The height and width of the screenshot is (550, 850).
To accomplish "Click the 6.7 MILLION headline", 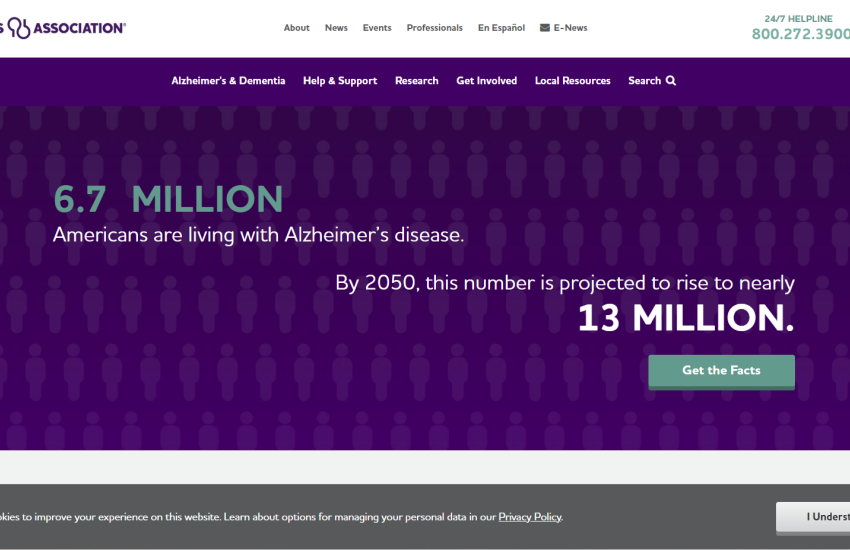I will point(168,199).
